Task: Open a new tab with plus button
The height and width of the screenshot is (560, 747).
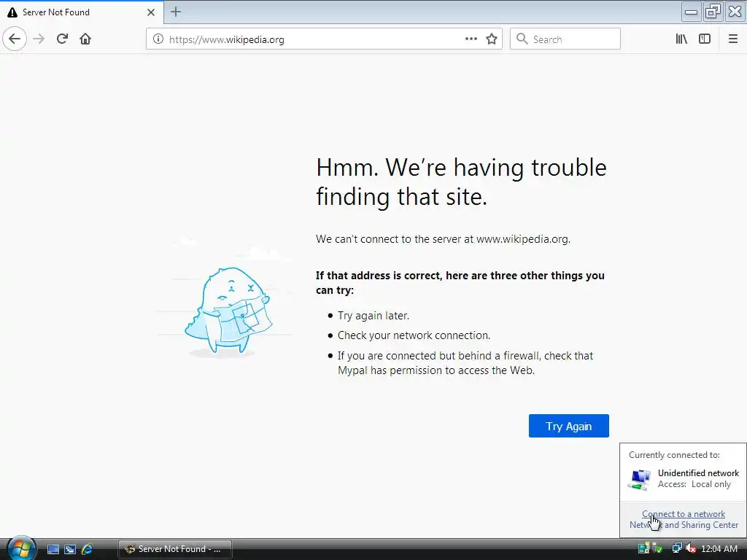Action: click(x=176, y=12)
